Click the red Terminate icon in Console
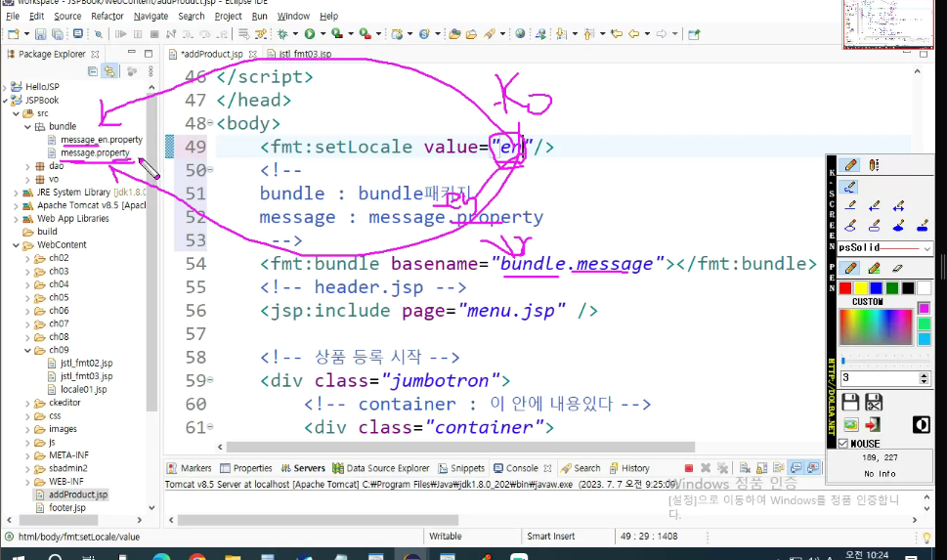The image size is (947, 560). coord(689,468)
